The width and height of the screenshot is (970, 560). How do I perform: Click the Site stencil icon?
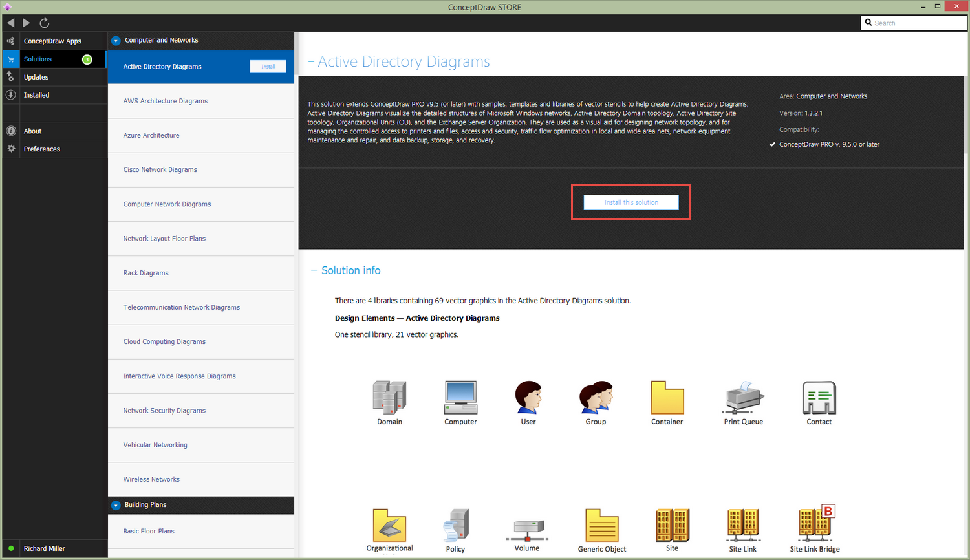point(673,525)
